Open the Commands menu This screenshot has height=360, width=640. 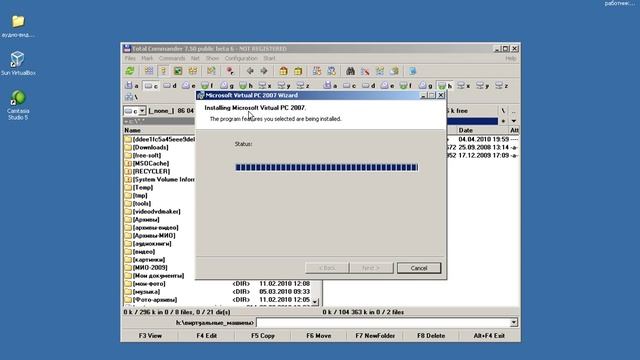[172, 58]
